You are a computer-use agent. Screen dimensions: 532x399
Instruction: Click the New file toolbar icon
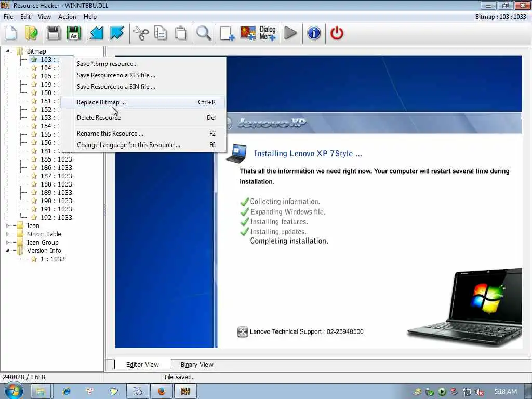tap(11, 33)
